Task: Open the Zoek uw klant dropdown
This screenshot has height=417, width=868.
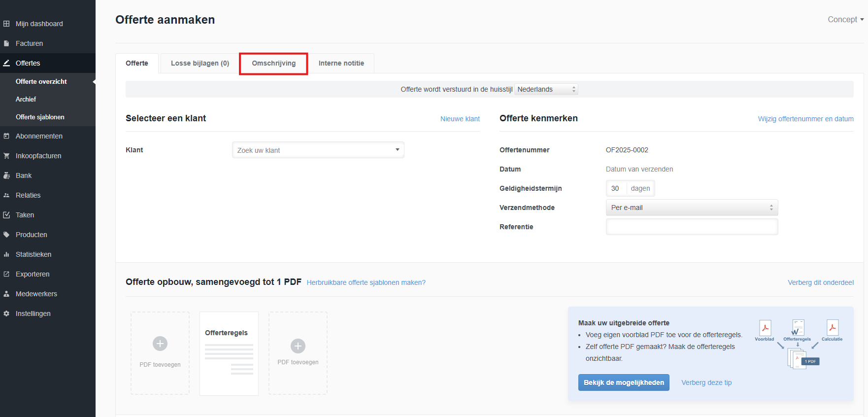Action: (318, 150)
